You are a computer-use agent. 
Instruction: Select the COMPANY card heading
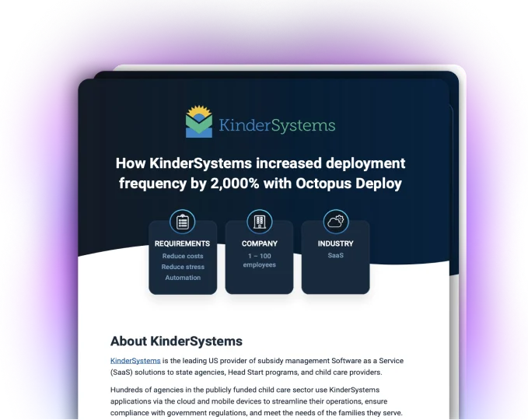click(x=259, y=243)
